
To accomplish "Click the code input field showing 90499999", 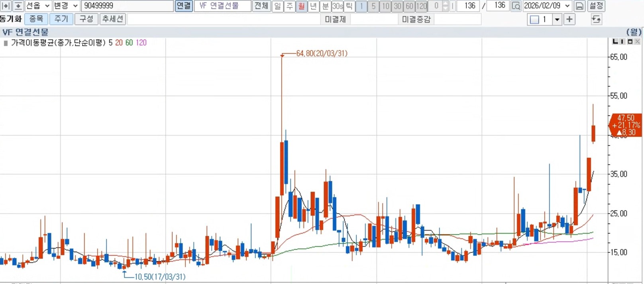I will tap(128, 6).
